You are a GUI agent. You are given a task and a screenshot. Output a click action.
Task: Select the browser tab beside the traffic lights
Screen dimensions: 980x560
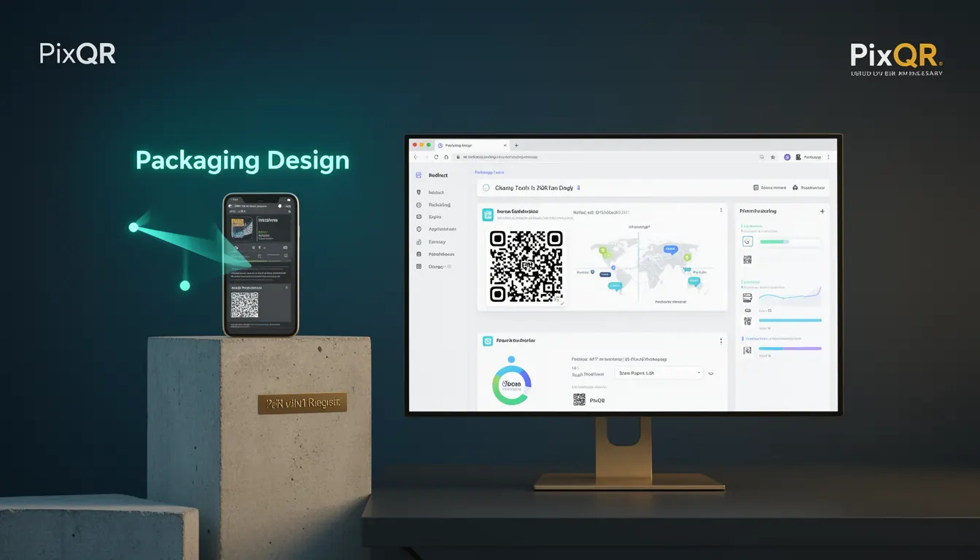(472, 145)
